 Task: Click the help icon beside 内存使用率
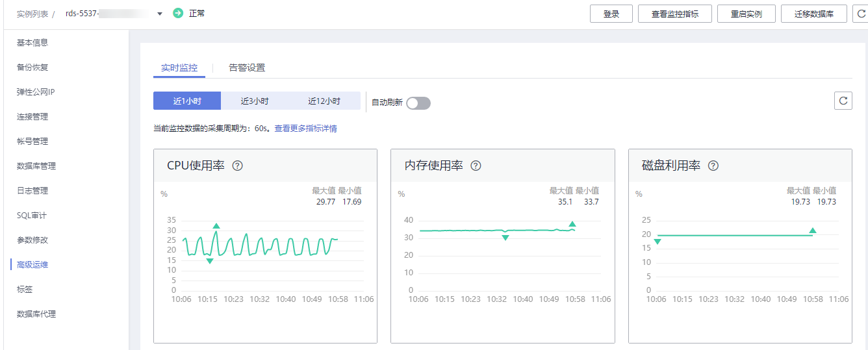476,166
